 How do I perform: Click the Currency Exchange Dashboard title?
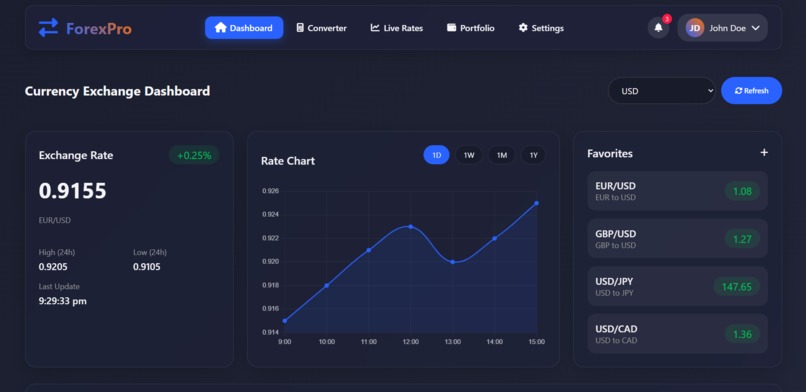tap(117, 91)
